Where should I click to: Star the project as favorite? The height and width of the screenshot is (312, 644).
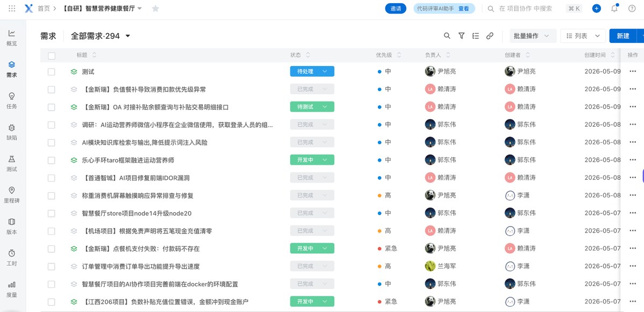[156, 9]
